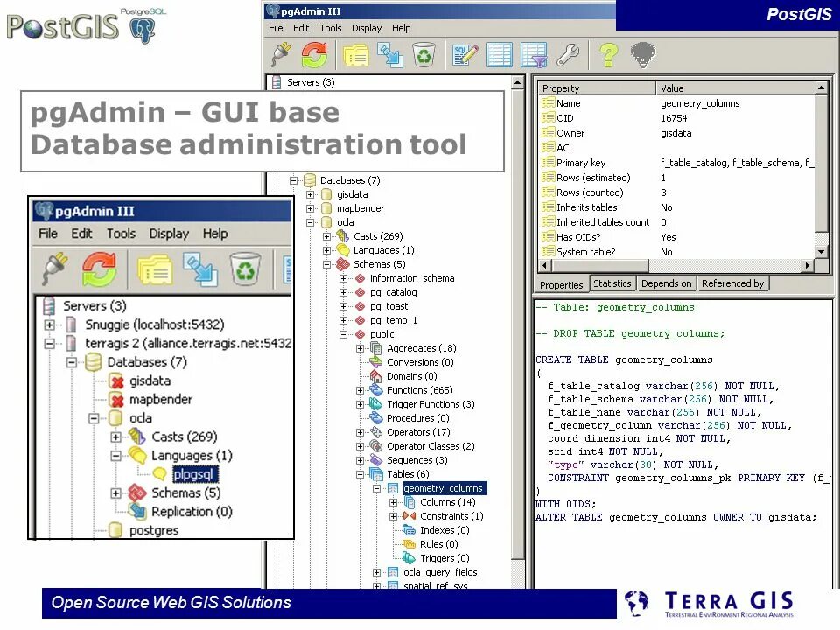Click the filtered data funnel icon

pyautogui.click(x=534, y=55)
